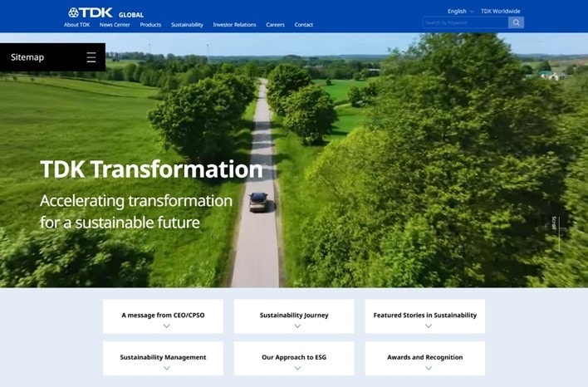The width and height of the screenshot is (588, 387).
Task: Jump to Sustainability Journey section
Action: click(294, 316)
